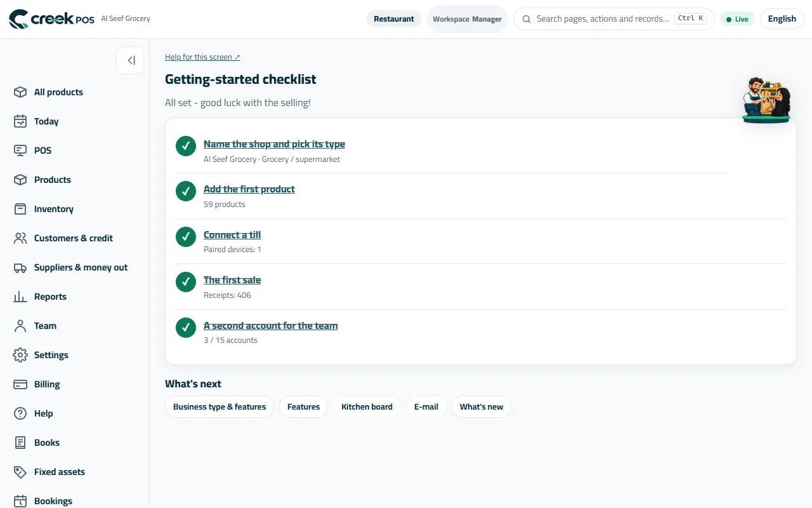Click checkmark beside Connect a till

[x=186, y=236]
